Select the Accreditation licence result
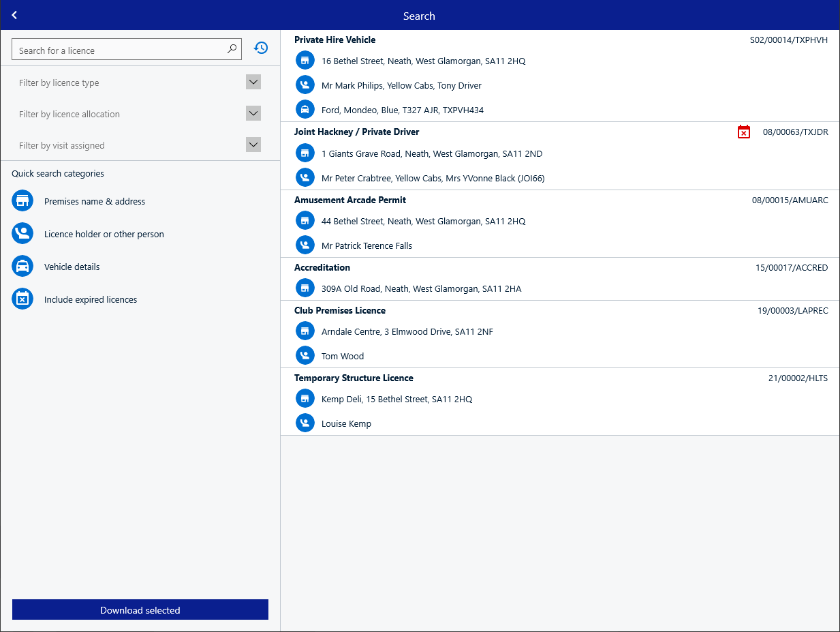This screenshot has width=840, height=632. (560, 279)
